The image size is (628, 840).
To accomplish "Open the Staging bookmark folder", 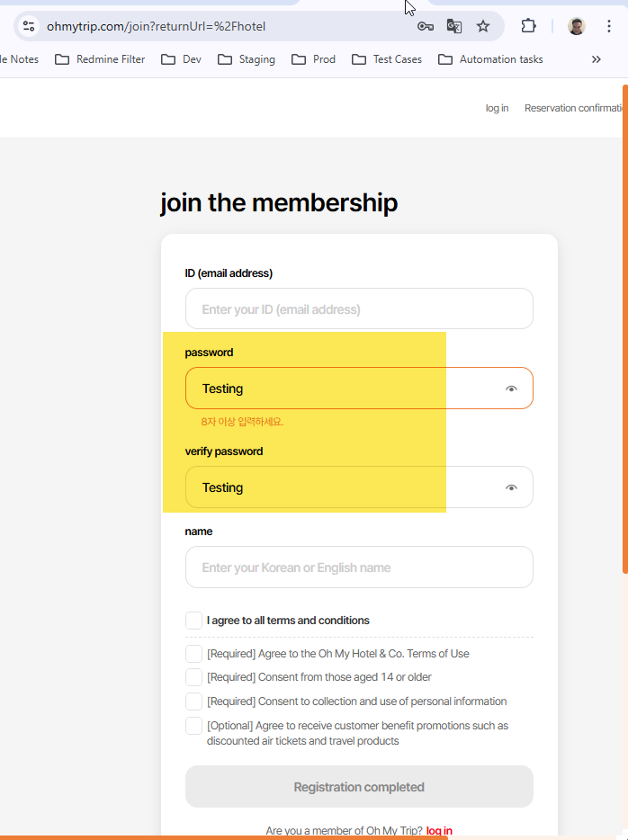I will tap(247, 59).
